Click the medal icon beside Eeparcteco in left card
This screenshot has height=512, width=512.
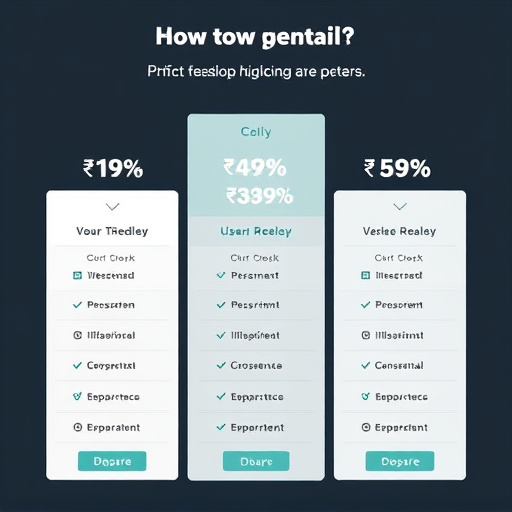pyautogui.click(x=77, y=396)
